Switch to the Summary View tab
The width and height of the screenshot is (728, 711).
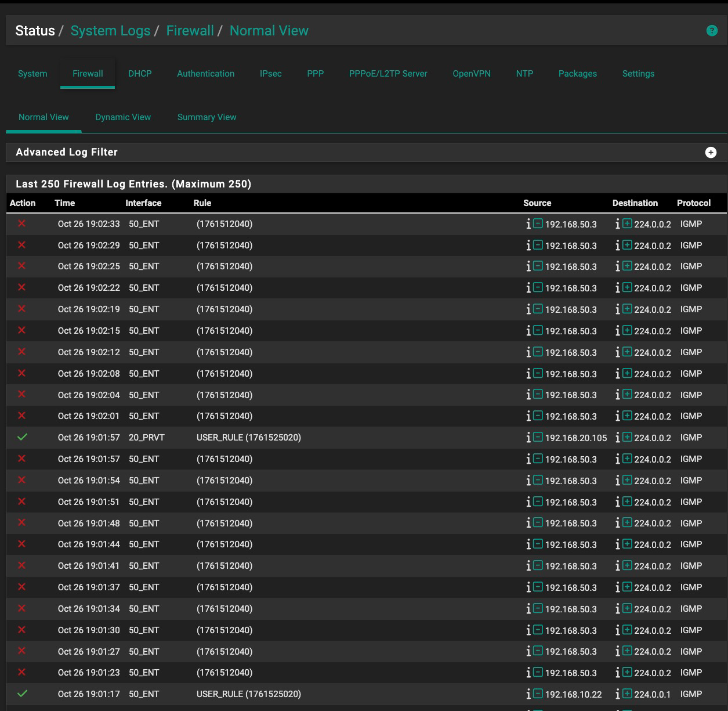207,117
